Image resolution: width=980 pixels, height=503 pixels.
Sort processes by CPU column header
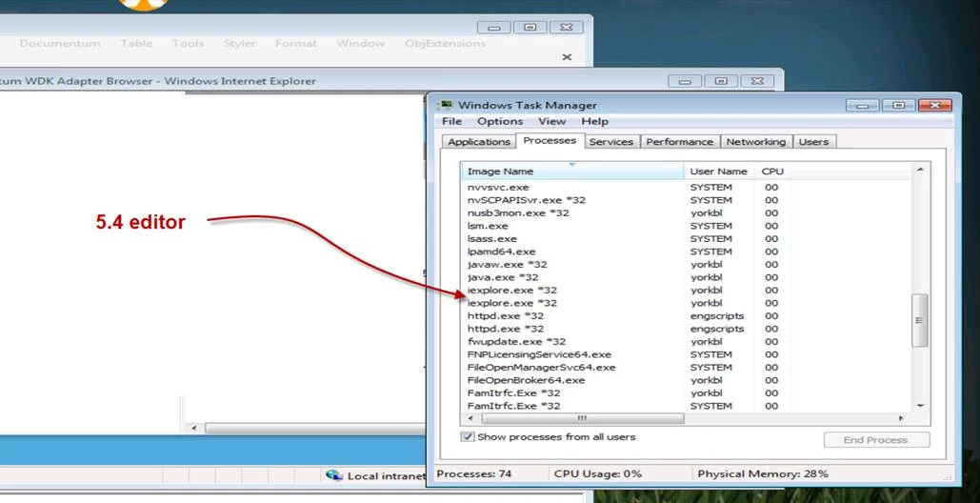click(x=772, y=171)
